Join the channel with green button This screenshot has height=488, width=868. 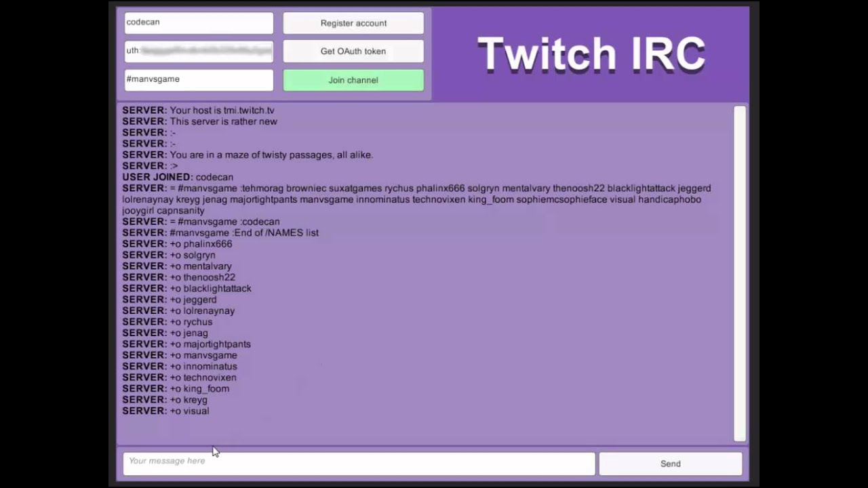click(x=353, y=80)
